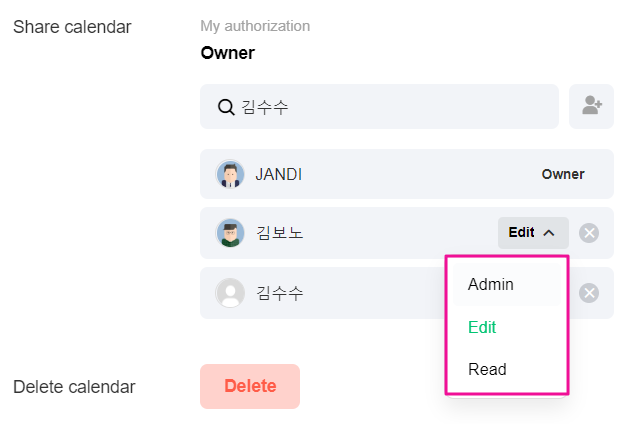Viewport: 628px width, 424px height.
Task: Click 김보노's profile avatar
Action: point(230,233)
